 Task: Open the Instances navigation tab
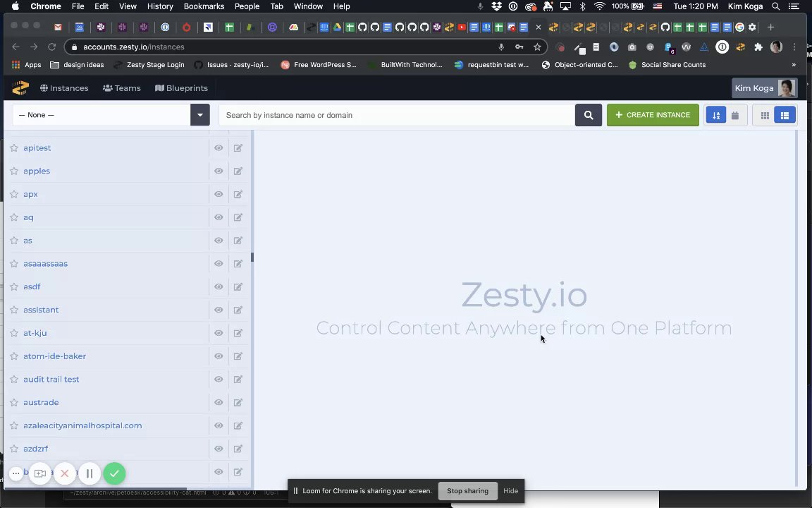point(64,88)
